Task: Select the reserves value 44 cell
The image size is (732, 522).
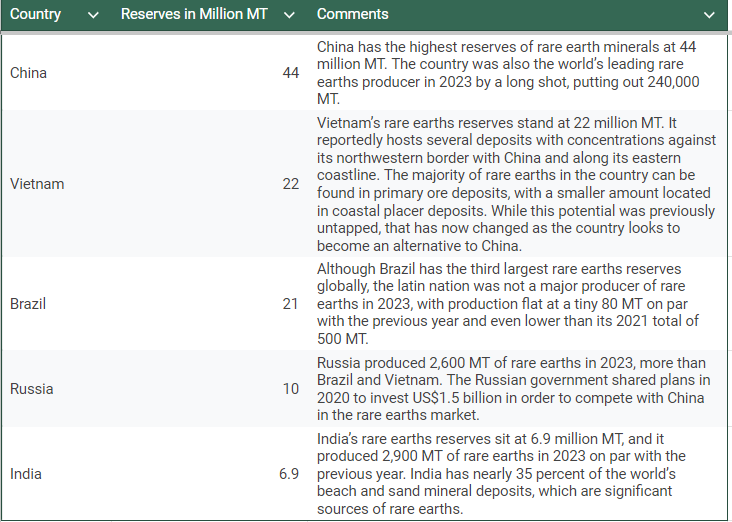Action: pyautogui.click(x=290, y=73)
